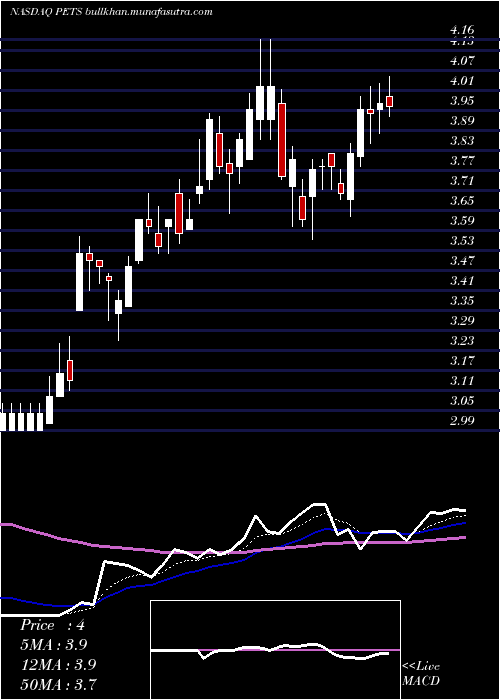This screenshot has width=500, height=700.
Task: Select the 4.16 price axis label
Action: [x=462, y=30]
